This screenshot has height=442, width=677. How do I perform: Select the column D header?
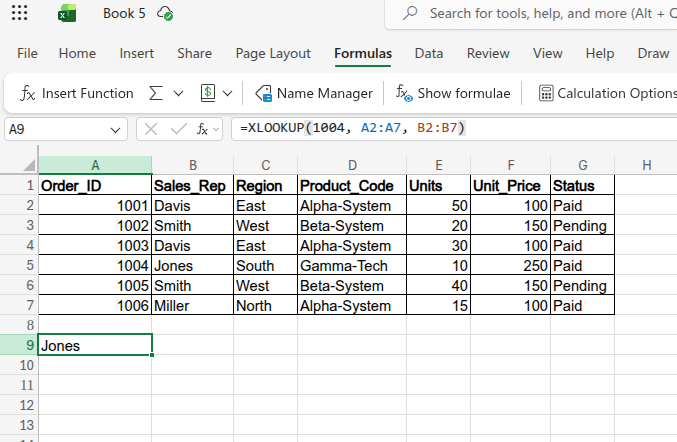point(352,165)
